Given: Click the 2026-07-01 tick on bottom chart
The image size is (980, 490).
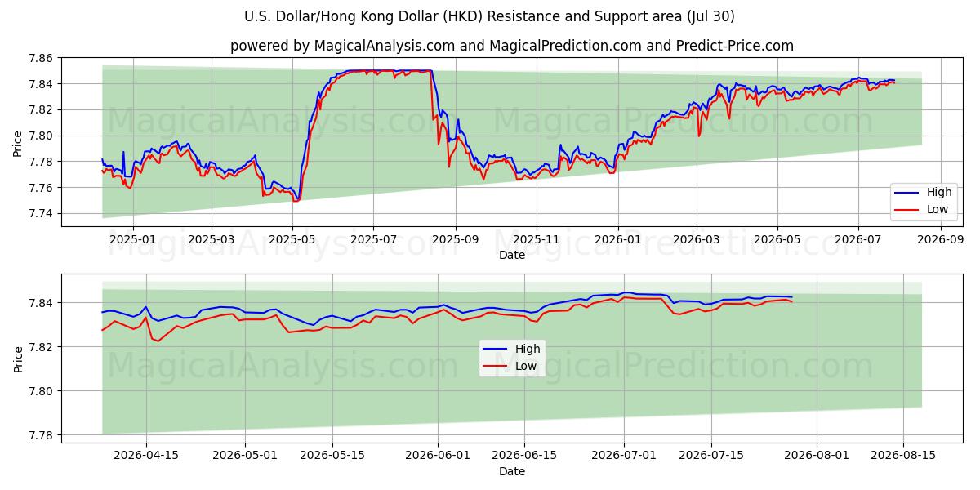Looking at the screenshot, I should pos(624,457).
